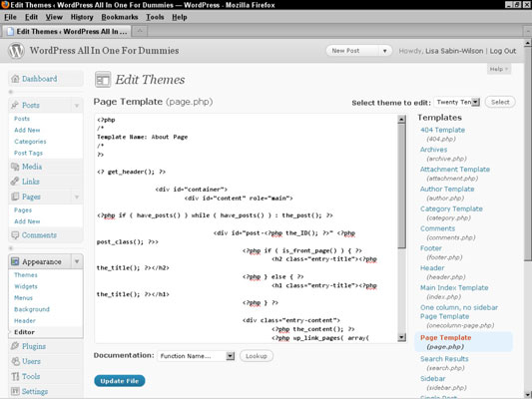The image size is (532, 399).
Task: Click the Firefox icon in title bar
Action: [5, 5]
